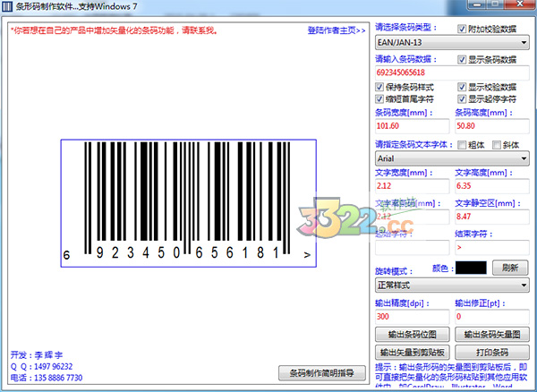Toggle the 附加校验数据 checkbox
The image size is (537, 392).
click(462, 29)
